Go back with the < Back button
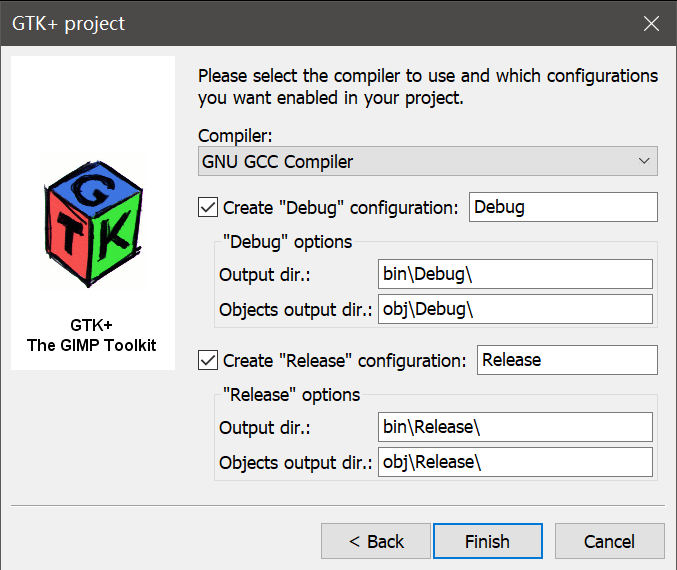 (376, 541)
